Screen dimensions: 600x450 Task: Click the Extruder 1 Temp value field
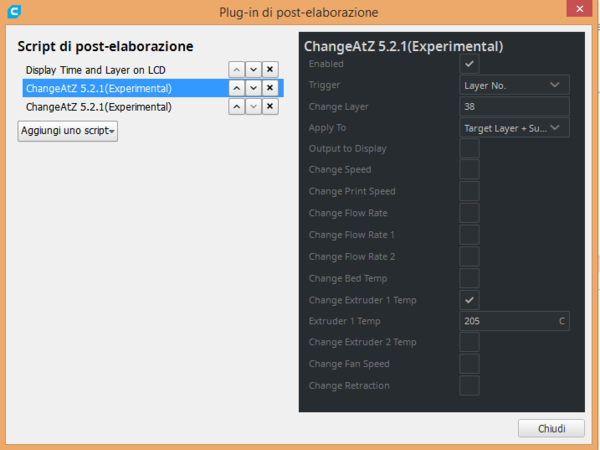tap(508, 321)
